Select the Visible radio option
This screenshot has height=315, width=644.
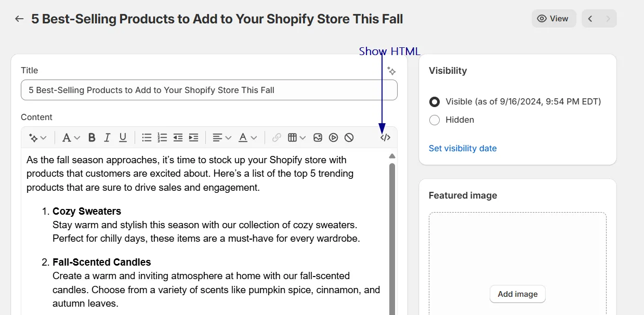pos(435,102)
